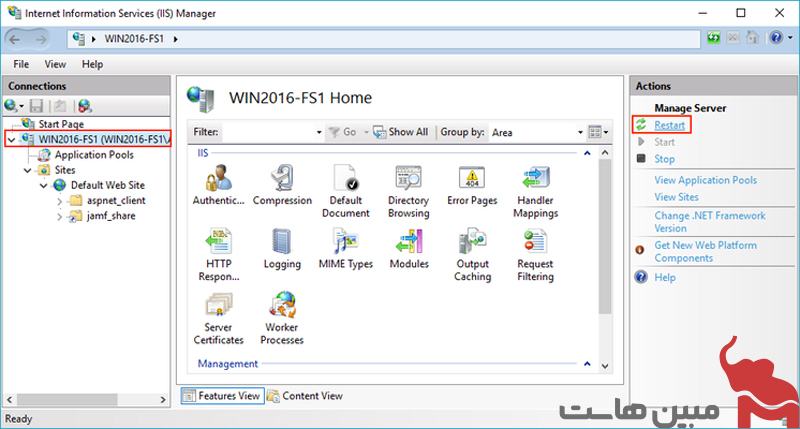Click the Home icon in the address bar
The image size is (800, 429).
pos(752,38)
